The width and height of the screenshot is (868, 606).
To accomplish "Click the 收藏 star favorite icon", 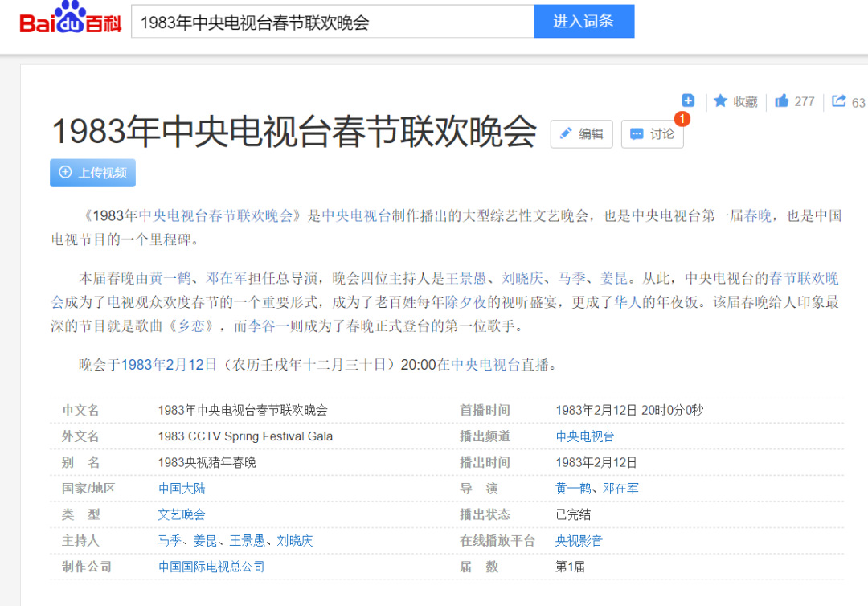I will (x=720, y=100).
